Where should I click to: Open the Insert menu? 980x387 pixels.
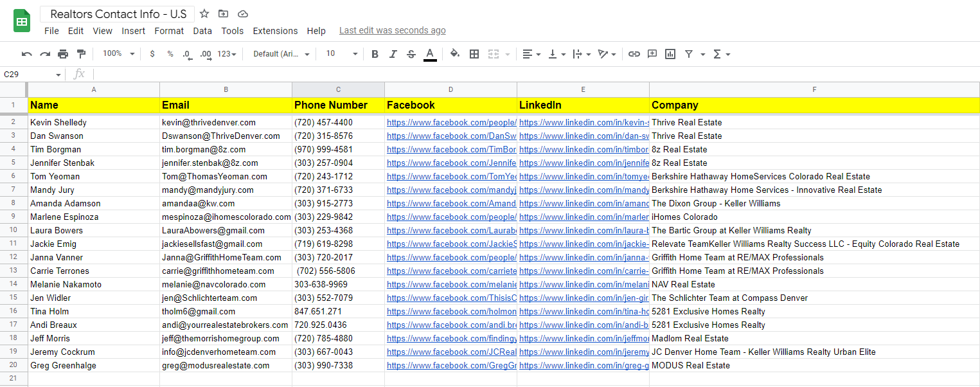[x=134, y=31]
